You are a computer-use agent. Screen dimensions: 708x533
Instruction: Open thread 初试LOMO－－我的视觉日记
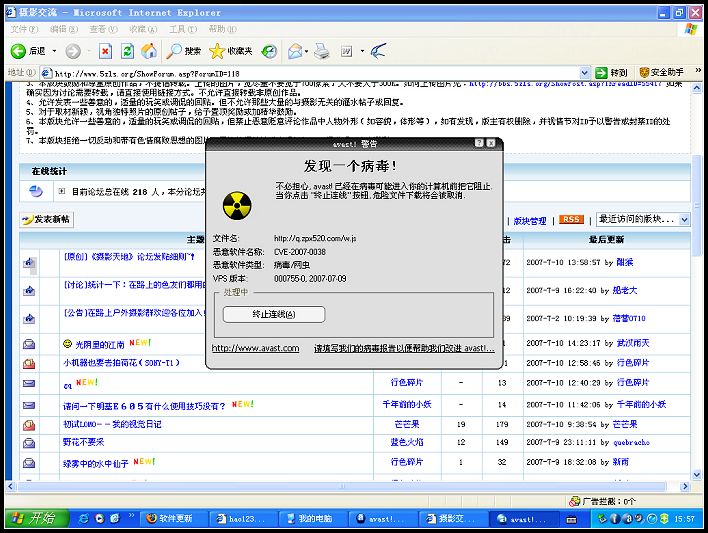click(x=112, y=424)
